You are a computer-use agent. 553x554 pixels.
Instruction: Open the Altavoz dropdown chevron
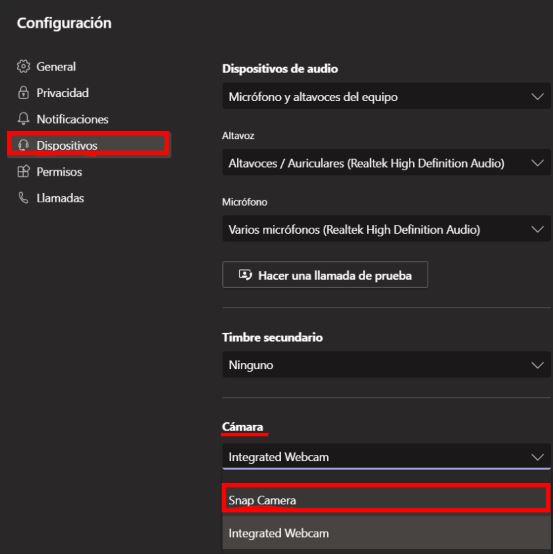537,163
